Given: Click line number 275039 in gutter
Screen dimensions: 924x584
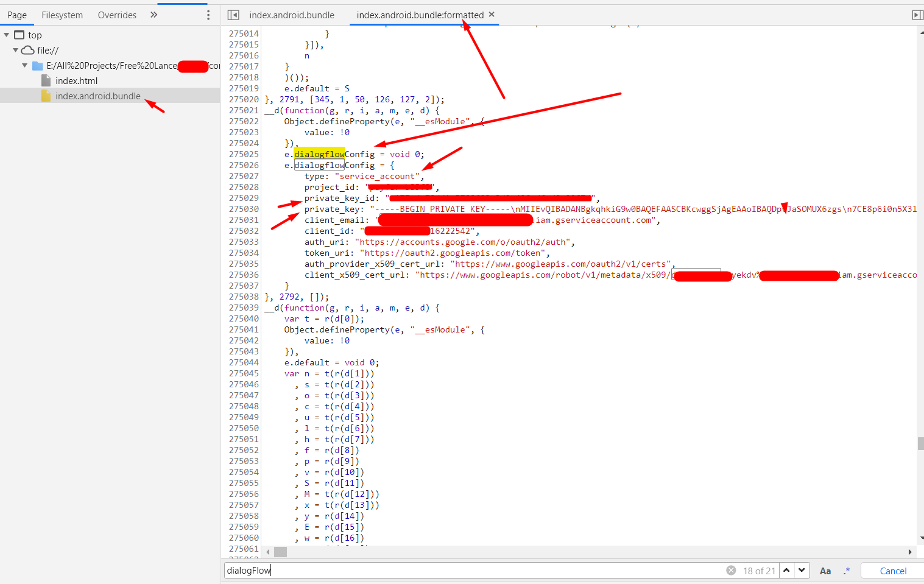Looking at the screenshot, I should [244, 308].
